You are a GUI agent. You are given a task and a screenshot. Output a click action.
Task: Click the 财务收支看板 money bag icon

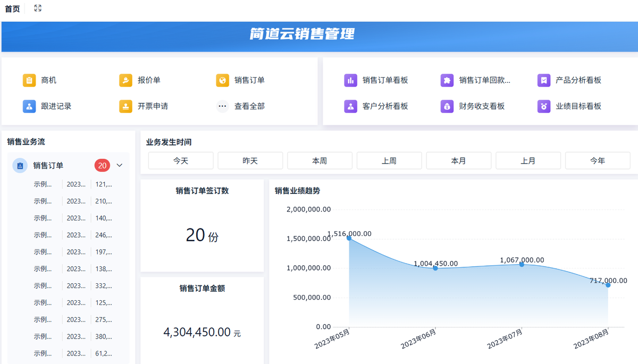pyautogui.click(x=447, y=106)
